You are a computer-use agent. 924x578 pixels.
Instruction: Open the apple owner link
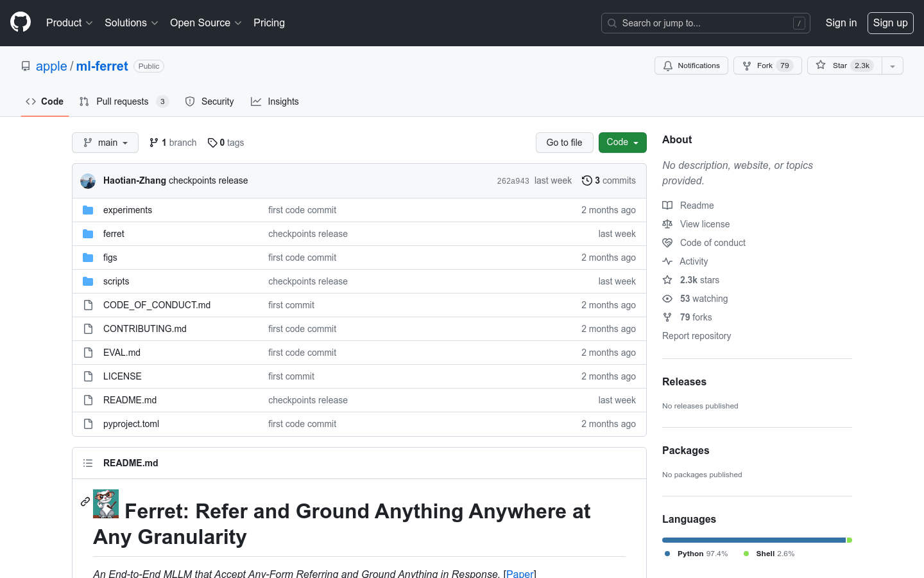point(51,66)
